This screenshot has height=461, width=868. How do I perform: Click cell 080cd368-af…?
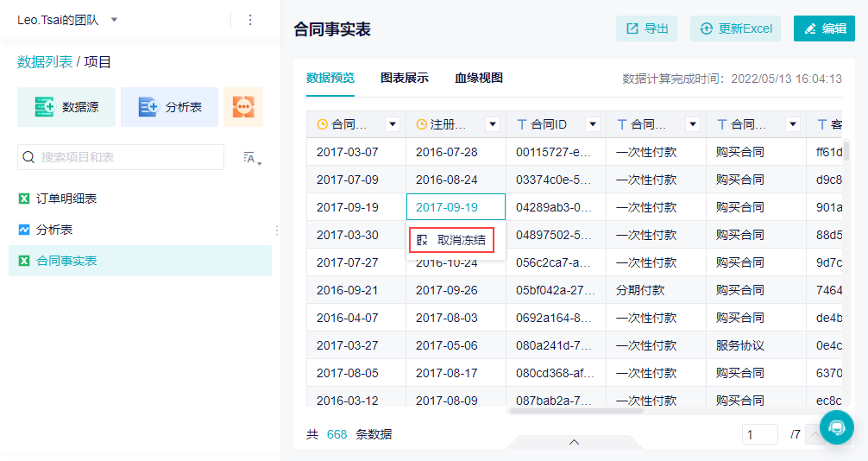click(x=556, y=373)
